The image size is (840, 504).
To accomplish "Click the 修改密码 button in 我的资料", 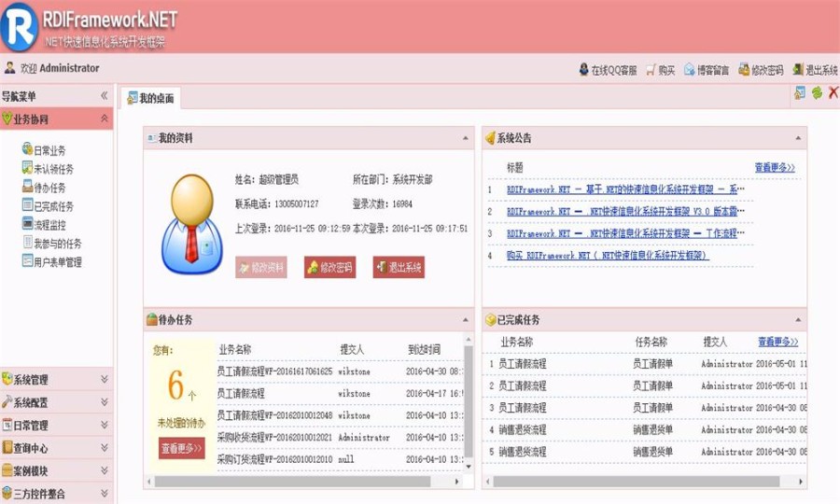I will click(x=330, y=267).
